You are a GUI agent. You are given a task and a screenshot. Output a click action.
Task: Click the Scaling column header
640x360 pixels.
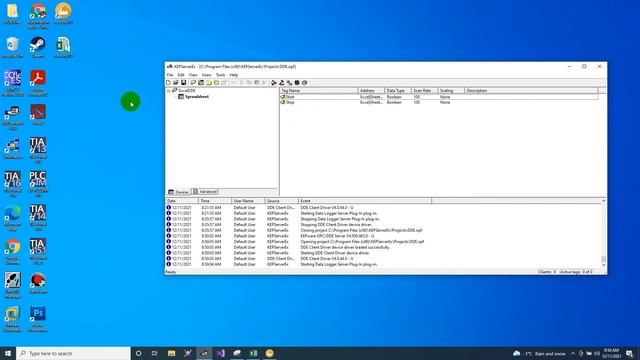[451, 91]
